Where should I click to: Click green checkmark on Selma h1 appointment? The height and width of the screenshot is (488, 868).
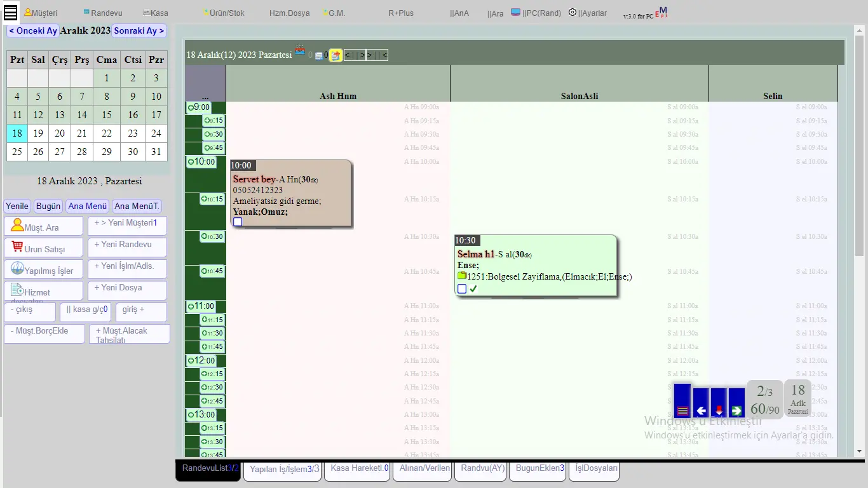coord(473,288)
